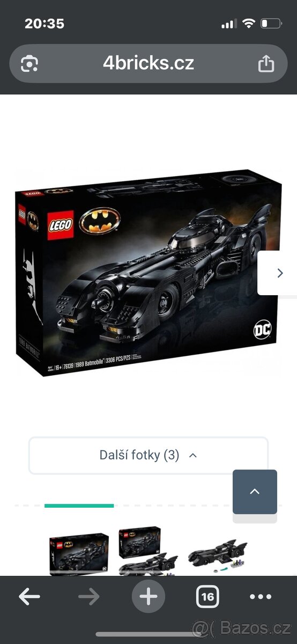Tap the 20:35 clock in status bar
Image resolution: width=297 pixels, height=644 pixels.
tap(44, 24)
